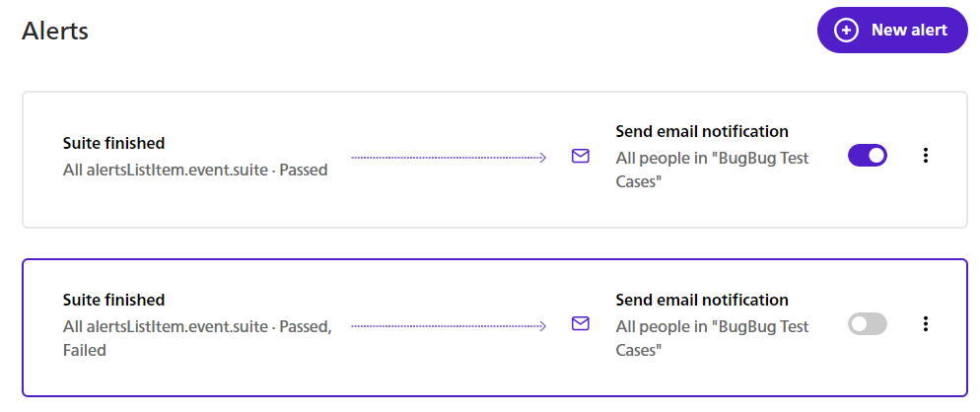The image size is (980, 412).
Task: Click the envelope icon in the Passed, Failed alert
Action: pyautogui.click(x=581, y=323)
